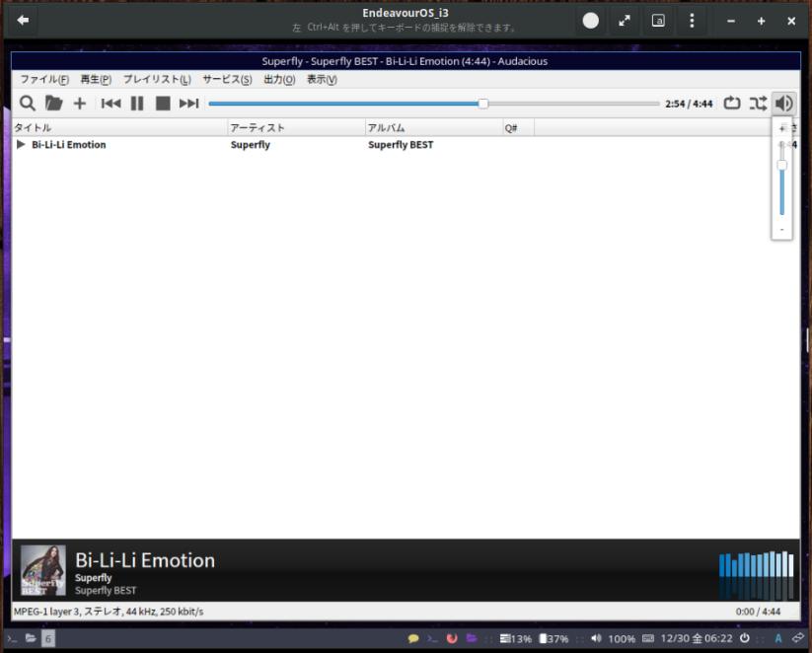Open the 表示(V) menu
This screenshot has width=812, height=653.
[x=322, y=79]
